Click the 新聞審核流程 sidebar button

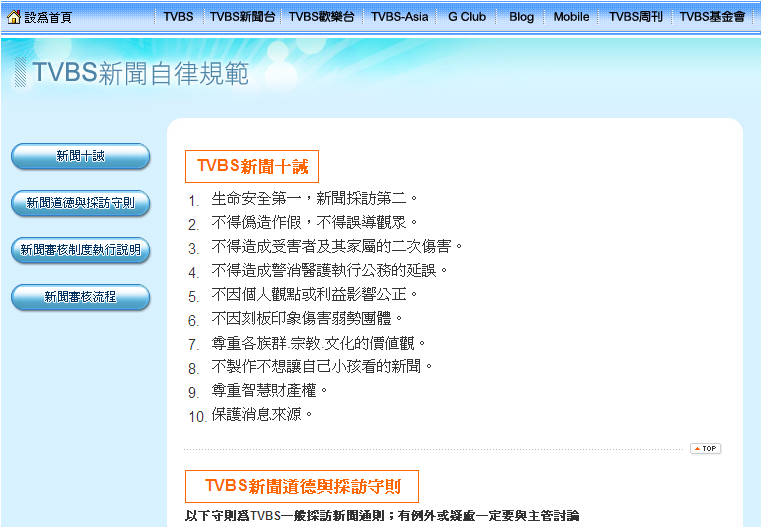[x=81, y=297]
